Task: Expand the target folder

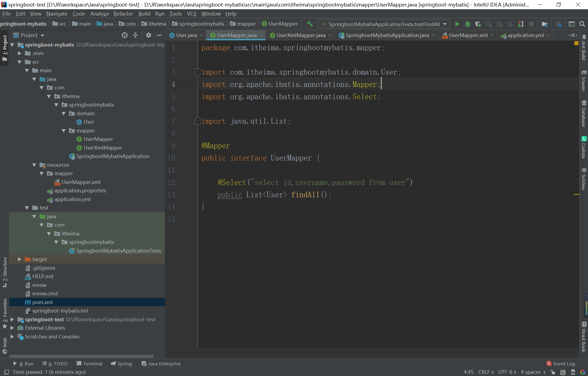Action: tap(19, 259)
